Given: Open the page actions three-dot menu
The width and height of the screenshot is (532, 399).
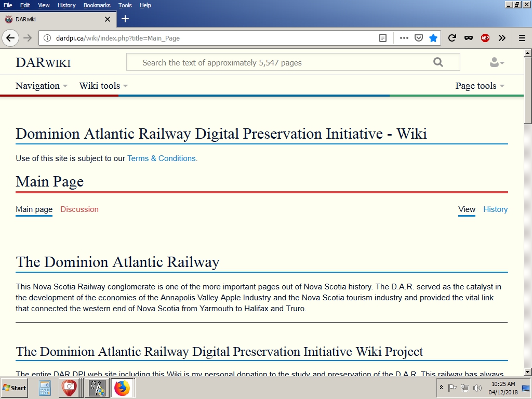Looking at the screenshot, I should pos(404,38).
